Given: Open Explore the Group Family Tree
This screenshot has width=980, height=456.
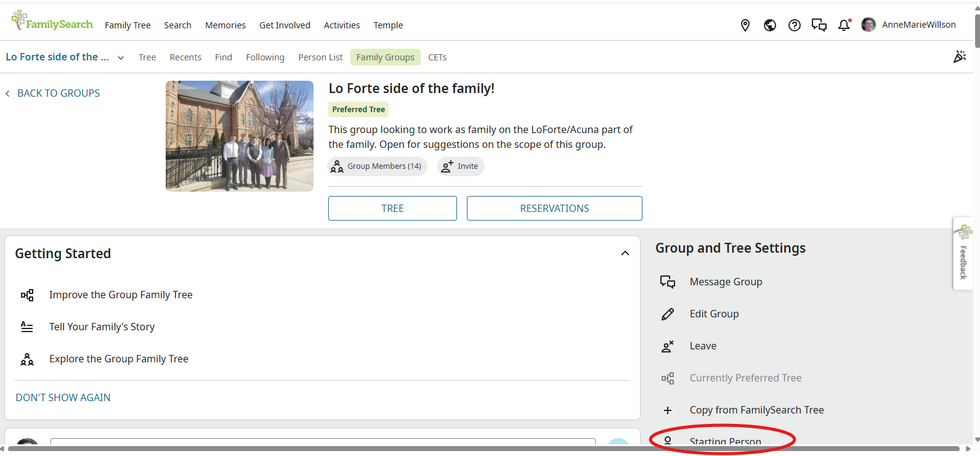Looking at the screenshot, I should pos(119,359).
